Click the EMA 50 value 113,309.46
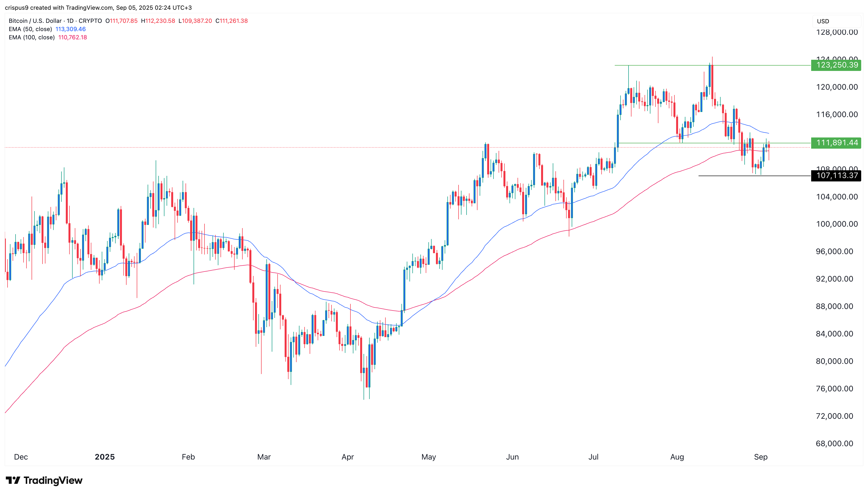The image size is (868, 495). (71, 29)
